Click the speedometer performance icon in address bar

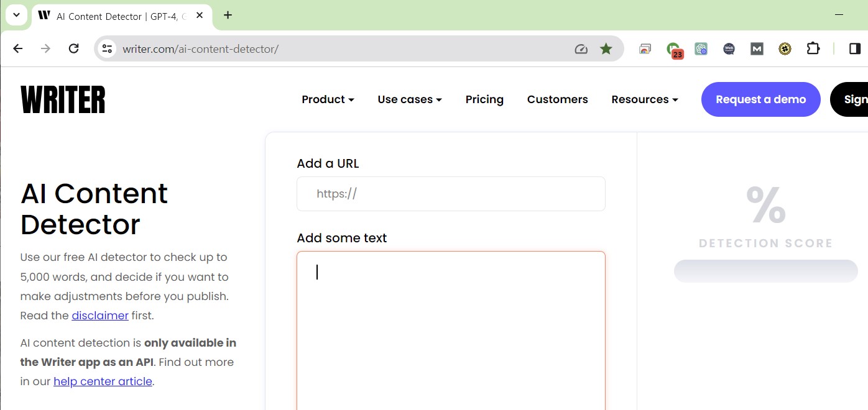581,49
